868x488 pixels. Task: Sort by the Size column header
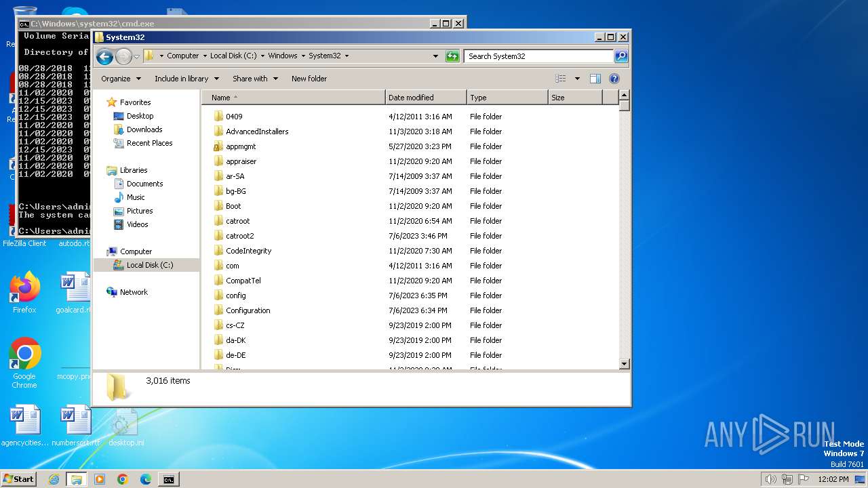click(575, 98)
